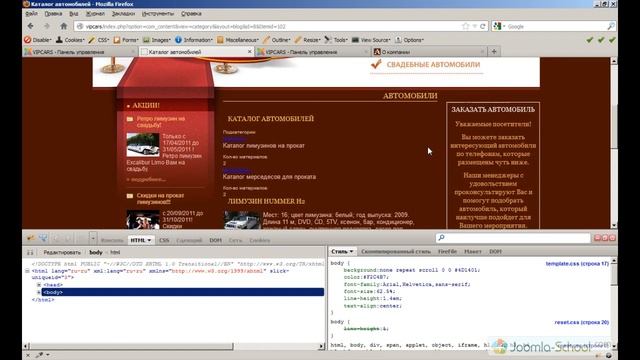Switch to Firebug CSS panel

[x=164, y=240]
